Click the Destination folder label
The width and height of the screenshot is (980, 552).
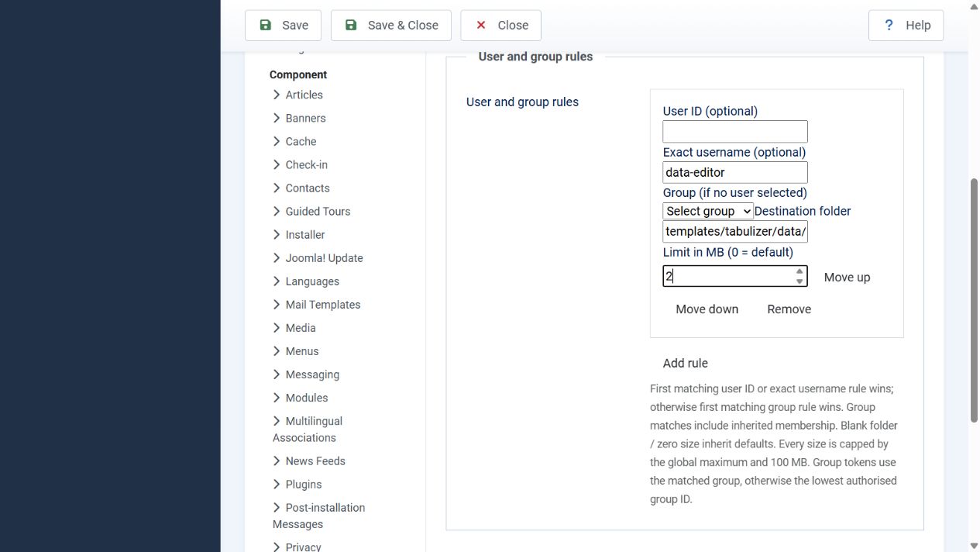pyautogui.click(x=803, y=211)
